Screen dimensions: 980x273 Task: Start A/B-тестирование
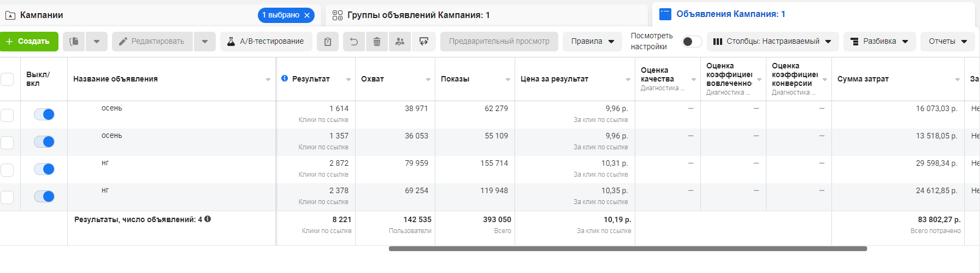[x=266, y=42]
